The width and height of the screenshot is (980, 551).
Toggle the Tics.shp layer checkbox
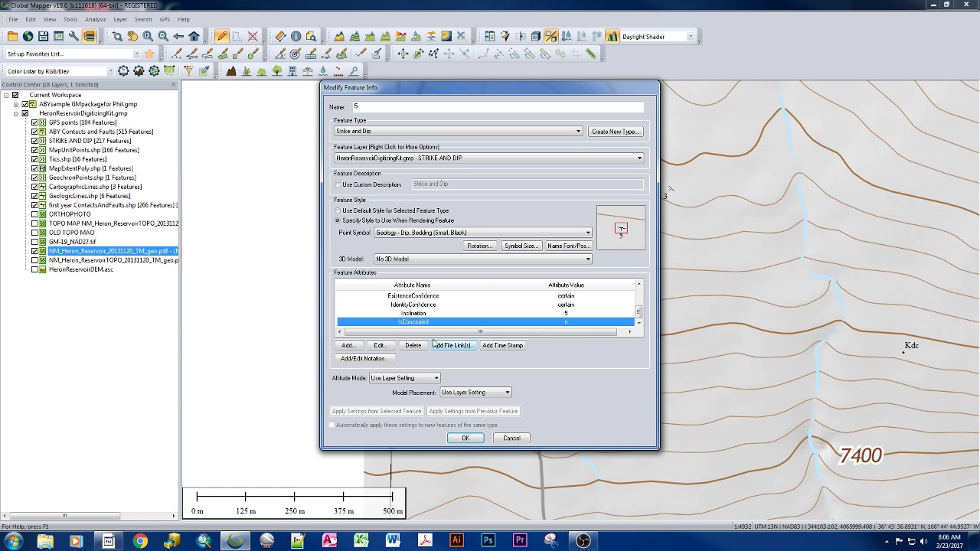pyautogui.click(x=34, y=159)
